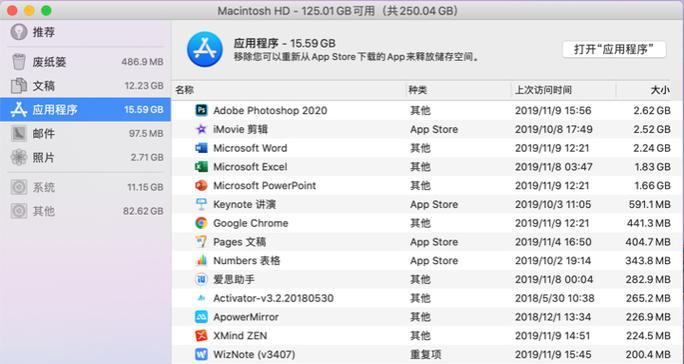Screen dimensions: 684x364
Task: Click the Keynote app icon
Action: tap(201, 204)
